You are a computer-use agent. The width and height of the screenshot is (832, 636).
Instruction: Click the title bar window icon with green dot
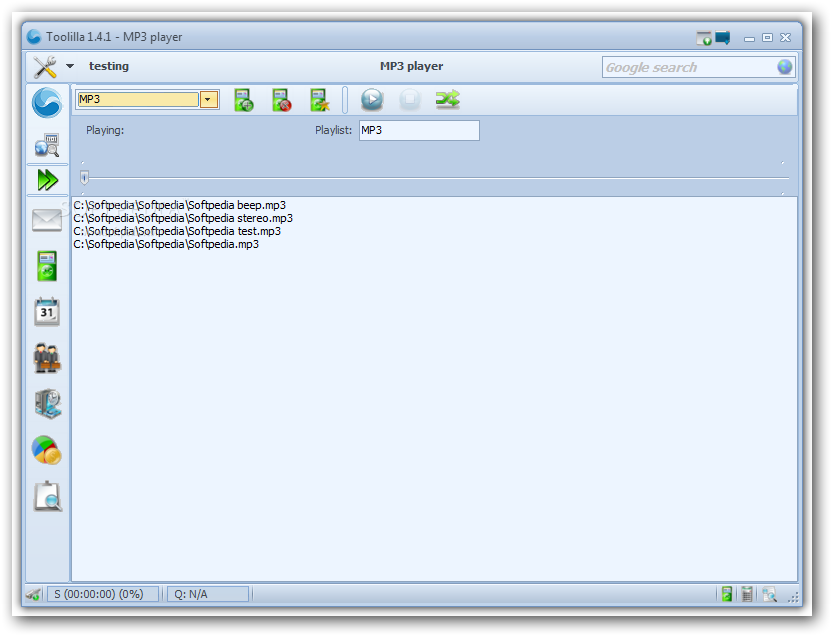point(704,38)
